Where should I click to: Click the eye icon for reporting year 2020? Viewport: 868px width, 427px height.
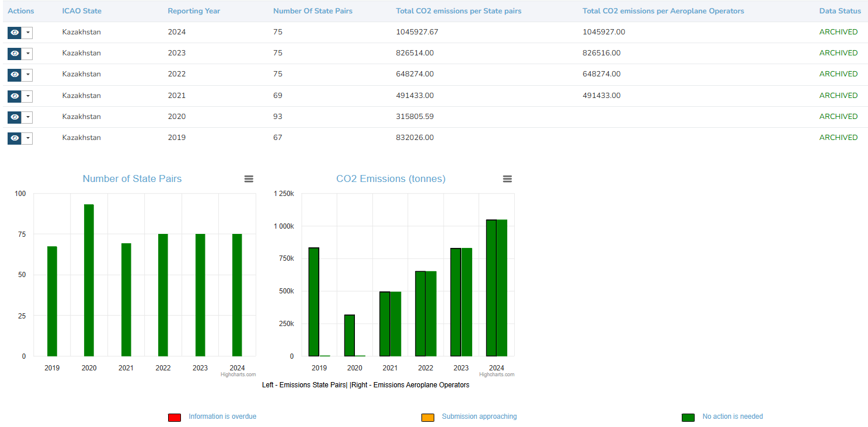click(15, 117)
